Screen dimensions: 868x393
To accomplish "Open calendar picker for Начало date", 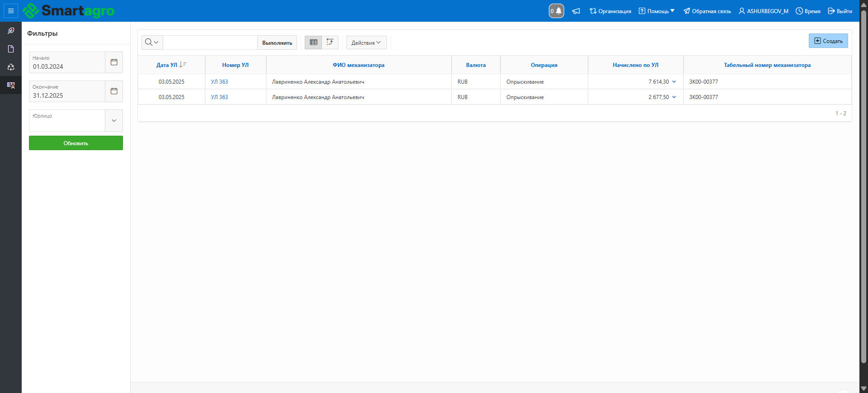I will coord(114,62).
